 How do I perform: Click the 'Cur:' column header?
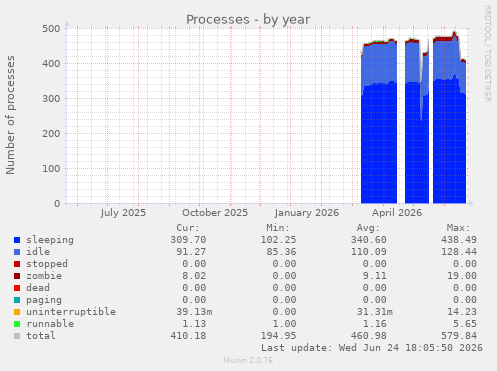(x=188, y=228)
